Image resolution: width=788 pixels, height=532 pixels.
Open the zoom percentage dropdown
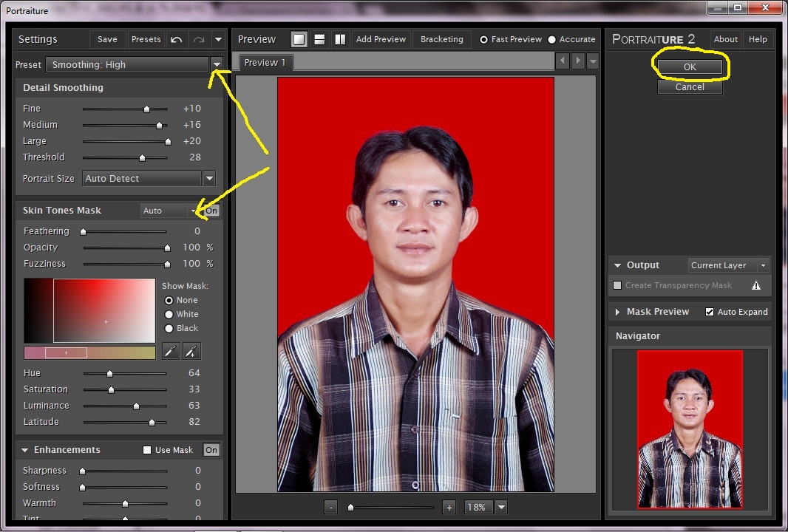point(501,508)
